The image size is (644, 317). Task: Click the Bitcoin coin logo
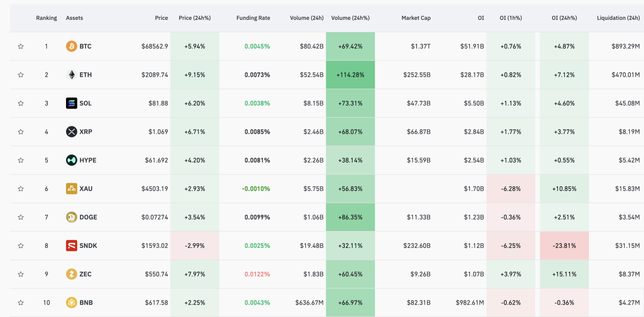tap(71, 46)
